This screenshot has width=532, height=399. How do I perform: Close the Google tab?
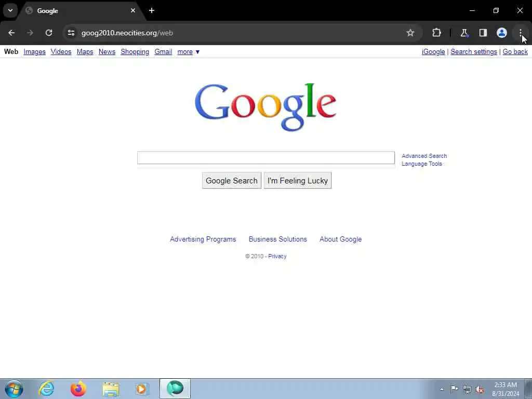pos(133,10)
